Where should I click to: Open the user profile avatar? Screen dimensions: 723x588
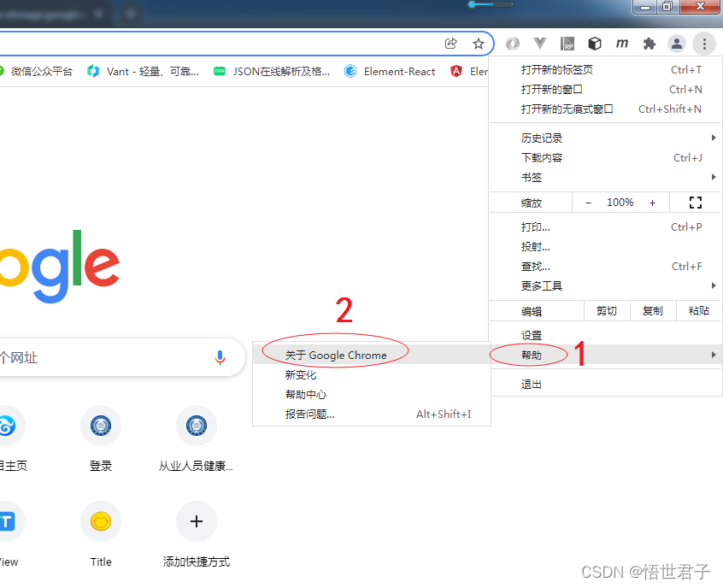[x=677, y=44]
